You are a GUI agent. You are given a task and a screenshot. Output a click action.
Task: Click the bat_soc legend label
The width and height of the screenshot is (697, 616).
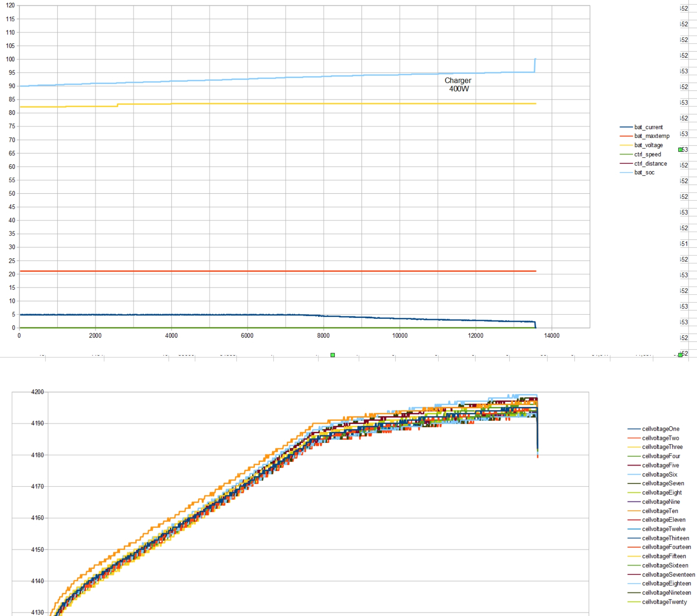(x=644, y=172)
